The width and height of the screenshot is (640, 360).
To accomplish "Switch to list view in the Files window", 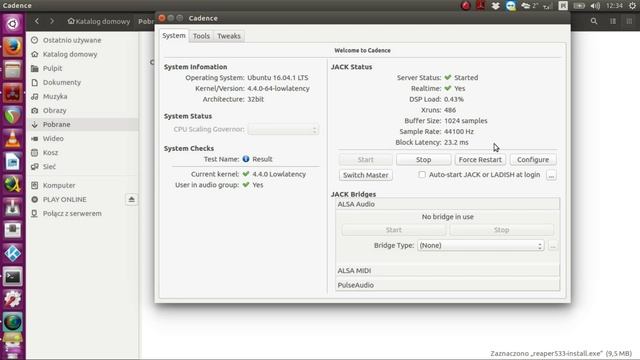I will (613, 21).
